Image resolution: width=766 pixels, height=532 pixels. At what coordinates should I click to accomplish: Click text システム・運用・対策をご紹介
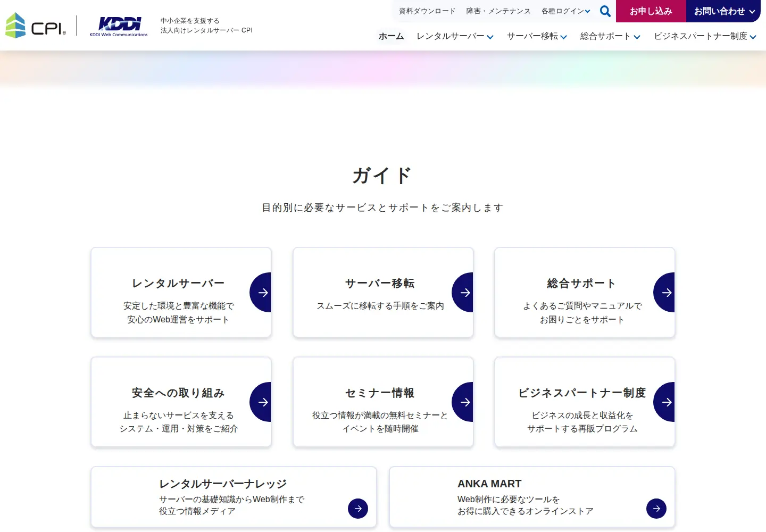(178, 429)
